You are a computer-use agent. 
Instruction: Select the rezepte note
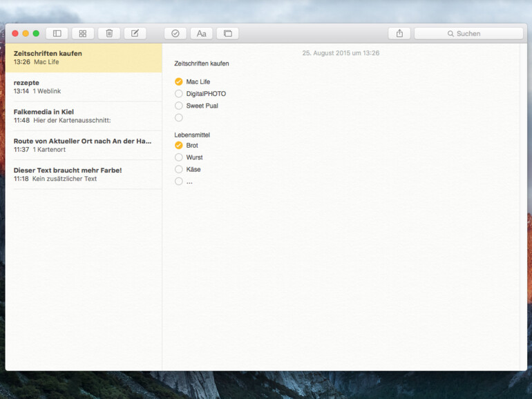(83, 87)
